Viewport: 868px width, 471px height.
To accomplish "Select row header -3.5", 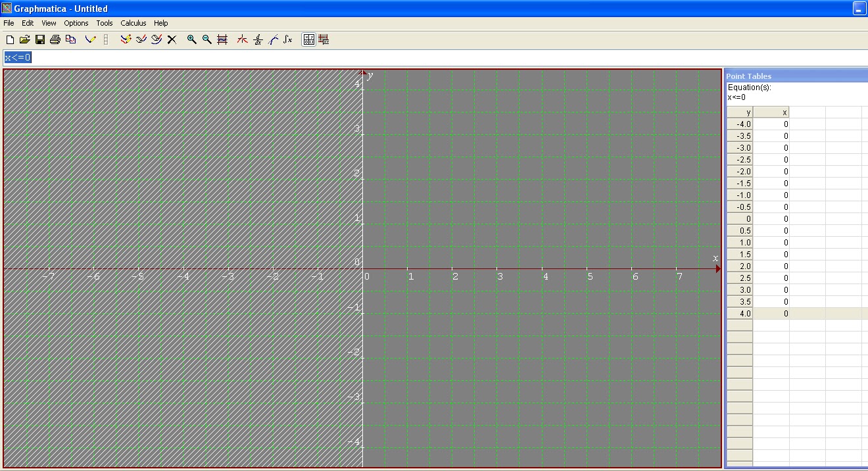I will tap(740, 136).
